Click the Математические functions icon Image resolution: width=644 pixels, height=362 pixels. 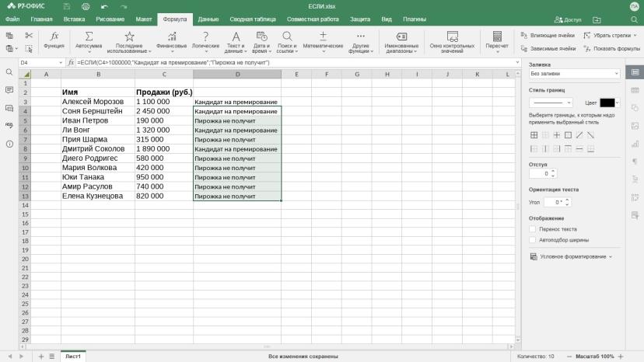coord(323,37)
